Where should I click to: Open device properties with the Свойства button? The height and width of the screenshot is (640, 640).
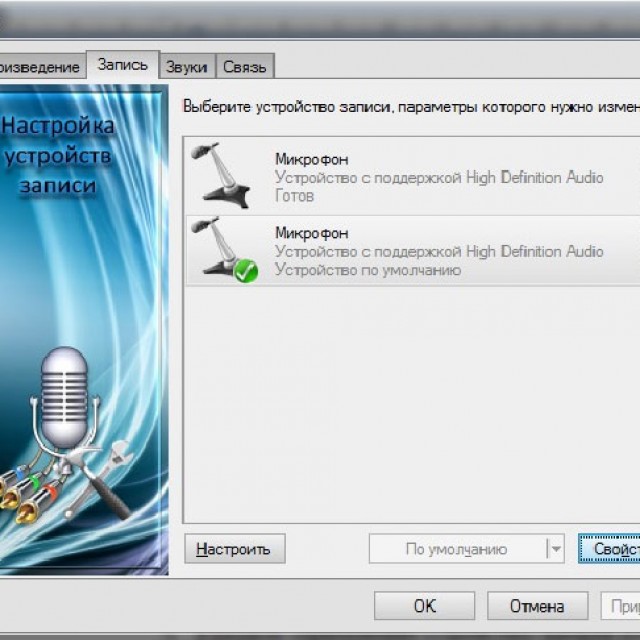(609, 549)
